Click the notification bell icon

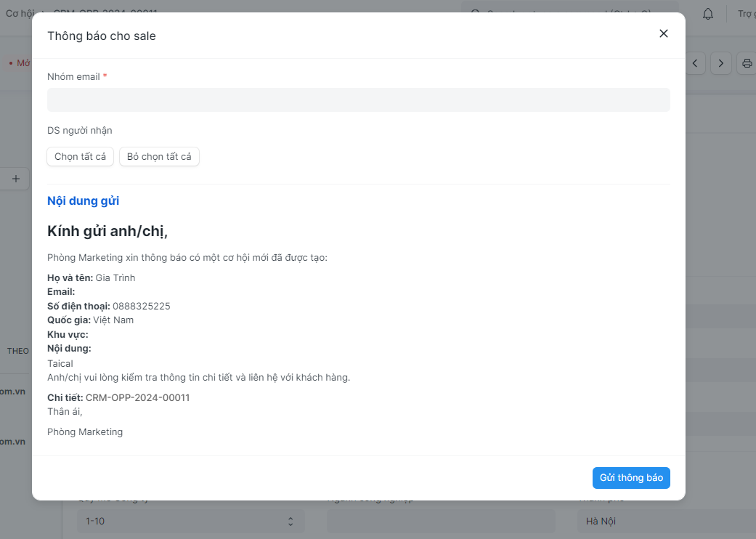(707, 13)
